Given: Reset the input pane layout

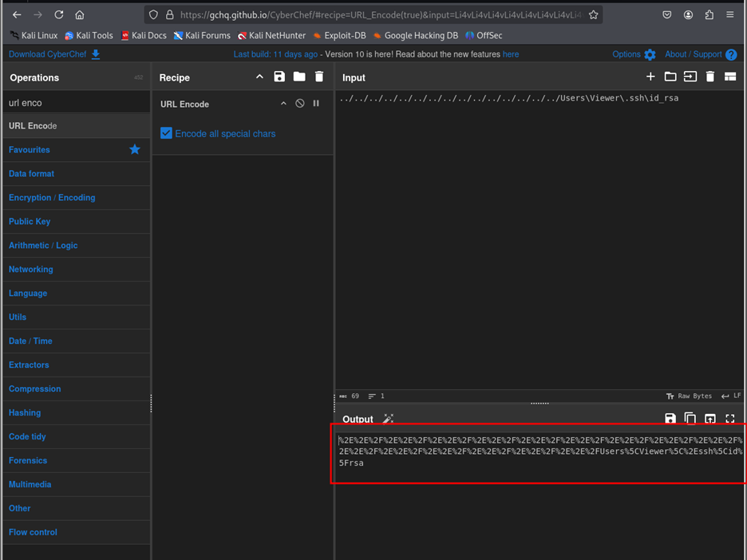Looking at the screenshot, I should [x=730, y=77].
